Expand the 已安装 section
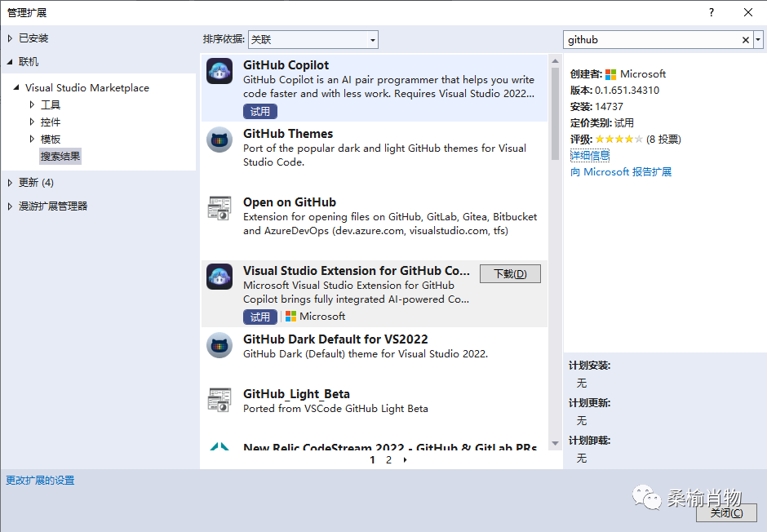Image resolution: width=767 pixels, height=532 pixels. 10,38
